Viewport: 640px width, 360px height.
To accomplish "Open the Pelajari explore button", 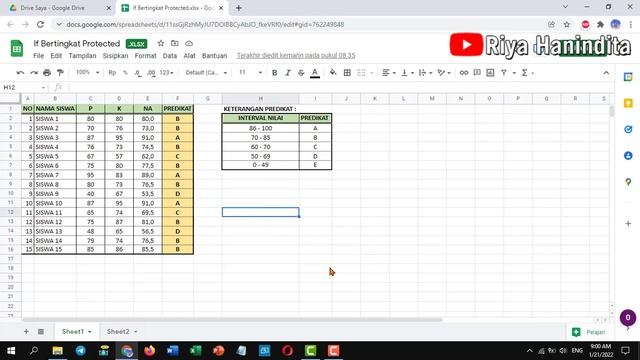I will (x=589, y=332).
